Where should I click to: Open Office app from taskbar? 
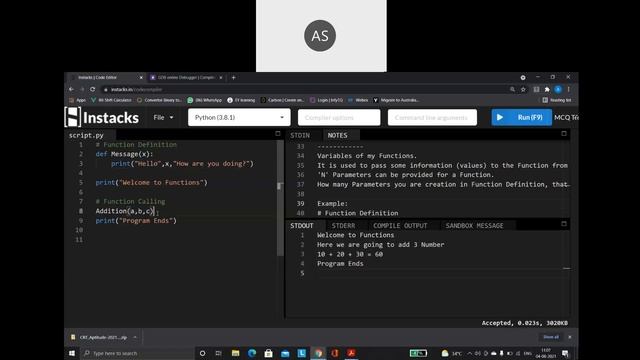[x=335, y=353]
